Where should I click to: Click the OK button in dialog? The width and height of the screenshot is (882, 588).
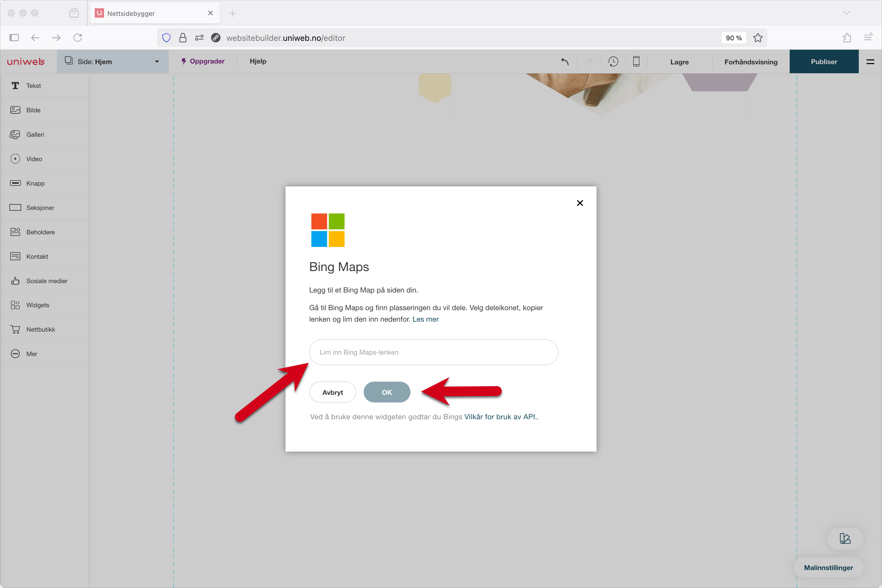coord(387,392)
